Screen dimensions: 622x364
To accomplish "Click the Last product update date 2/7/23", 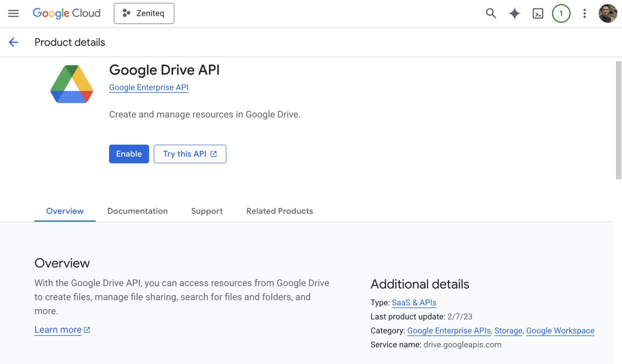I will [460, 317].
